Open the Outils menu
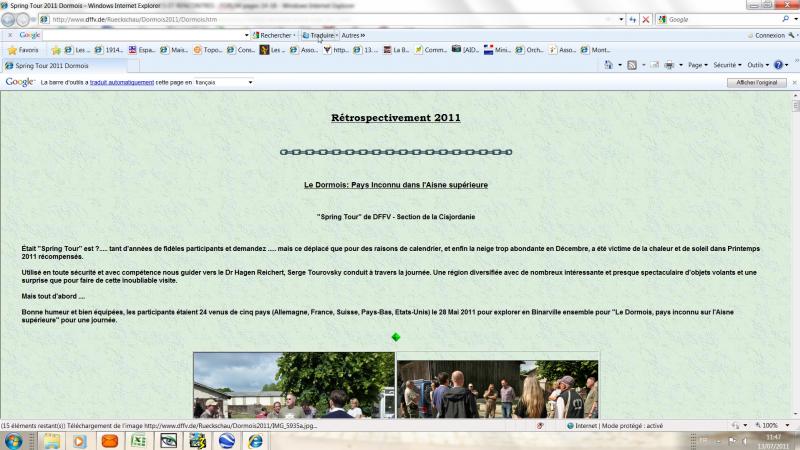Image resolution: width=800 pixels, height=450 pixels. click(x=758, y=65)
